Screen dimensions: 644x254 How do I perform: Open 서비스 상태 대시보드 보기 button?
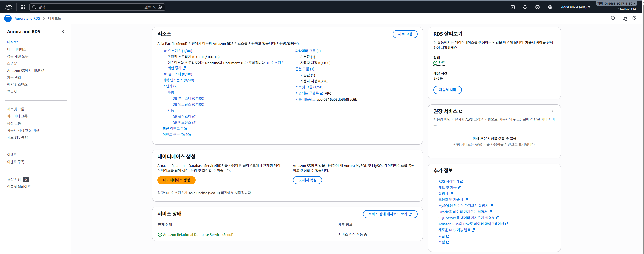[x=390, y=214]
